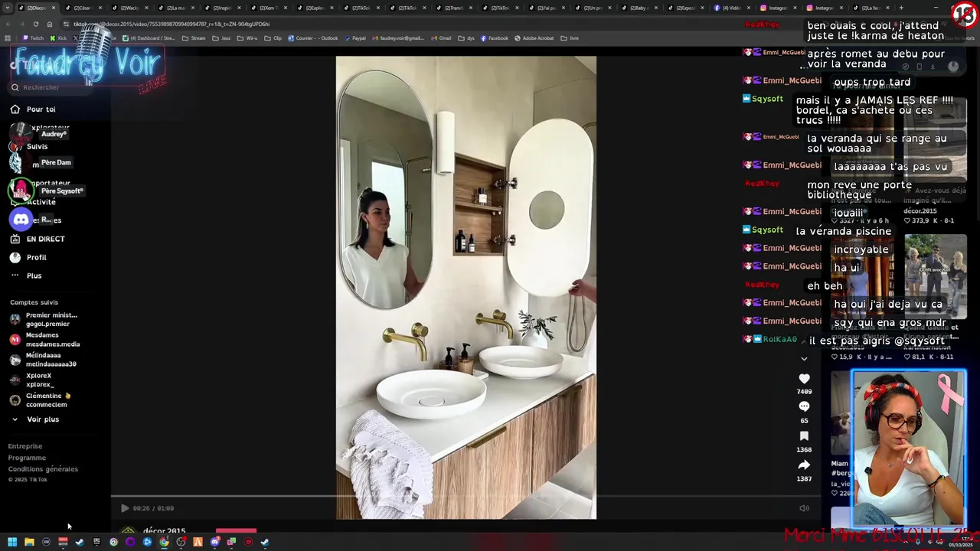Image resolution: width=980 pixels, height=551 pixels.
Task: Open the Conditions générales footer link
Action: [x=43, y=469]
